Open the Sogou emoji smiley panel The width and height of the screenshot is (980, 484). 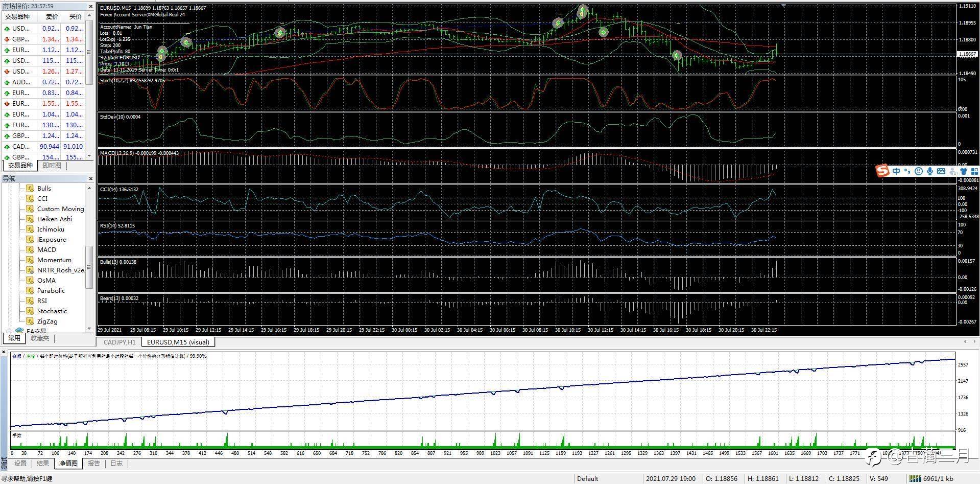(x=918, y=171)
